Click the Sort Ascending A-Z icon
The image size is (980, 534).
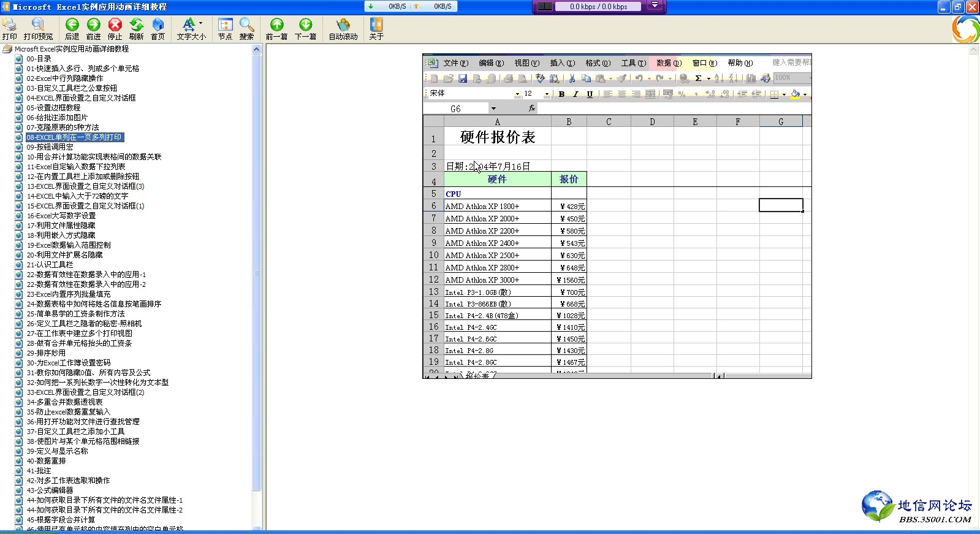(x=719, y=78)
